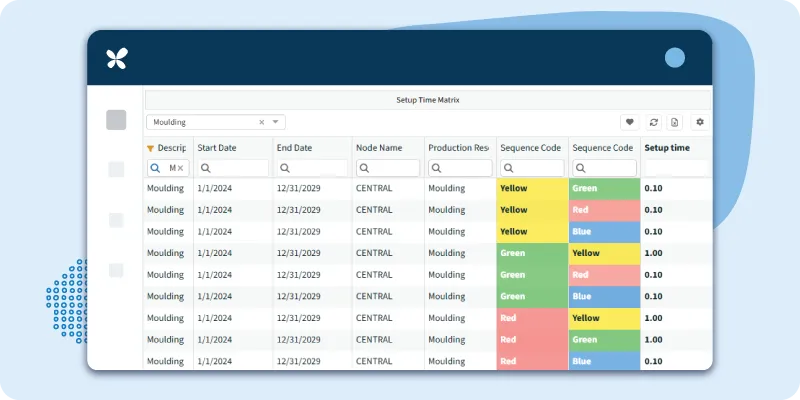Open the settings gear icon
This screenshot has width=800, height=400.
(x=700, y=122)
